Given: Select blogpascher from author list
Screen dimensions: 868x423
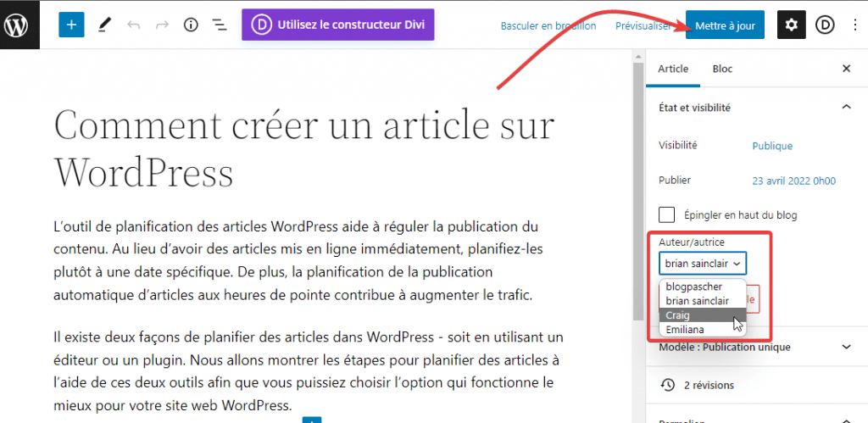Looking at the screenshot, I should tap(703, 287).
